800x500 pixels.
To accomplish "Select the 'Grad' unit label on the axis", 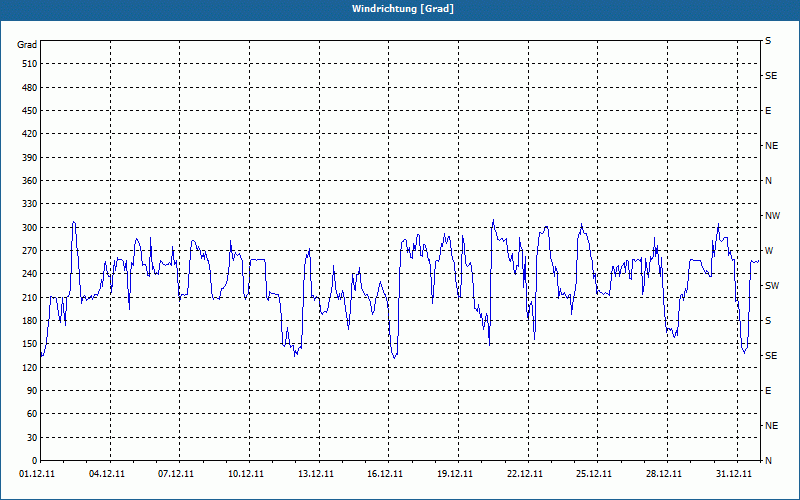I will [x=27, y=45].
